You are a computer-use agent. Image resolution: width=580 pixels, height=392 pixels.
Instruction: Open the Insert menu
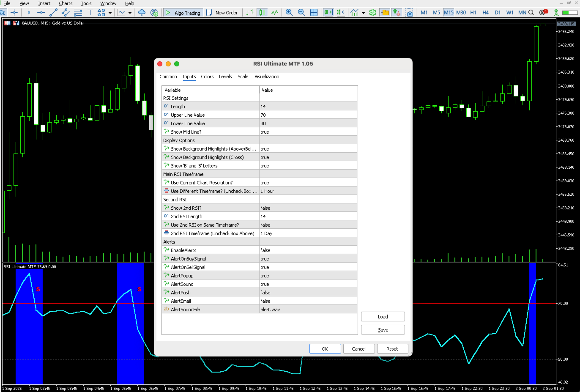(44, 3)
